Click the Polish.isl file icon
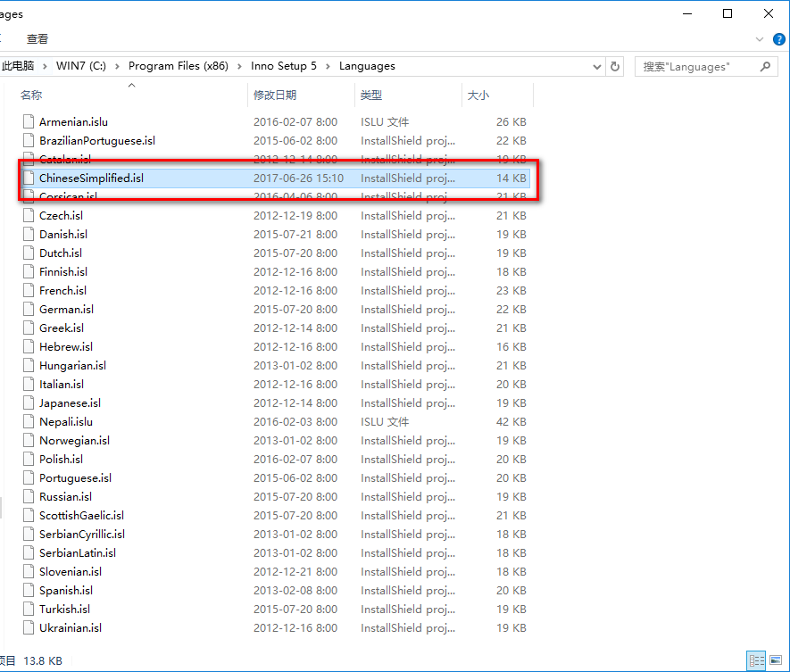This screenshot has width=790, height=672. coord(29,459)
